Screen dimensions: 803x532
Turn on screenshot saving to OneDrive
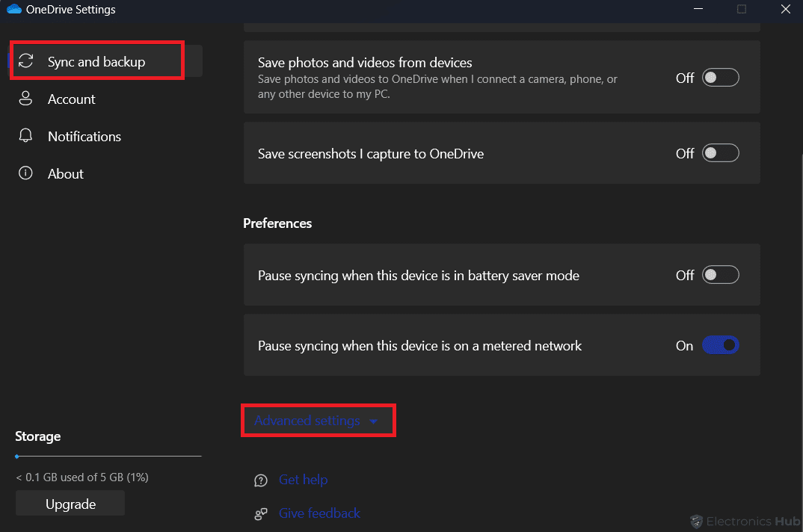(720, 152)
